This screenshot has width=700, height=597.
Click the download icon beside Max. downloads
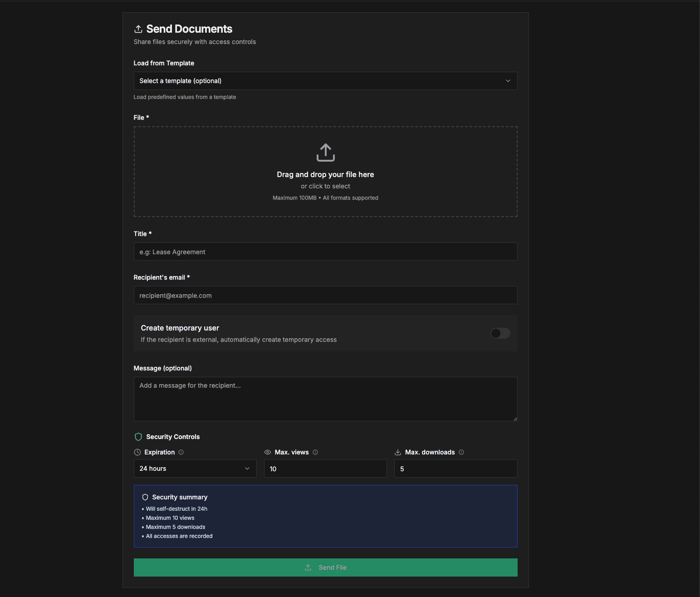[x=397, y=452]
